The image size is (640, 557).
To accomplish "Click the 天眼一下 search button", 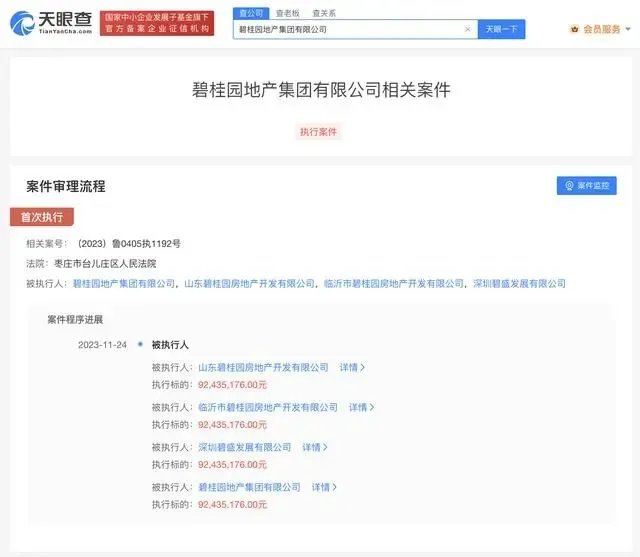I will (x=501, y=29).
